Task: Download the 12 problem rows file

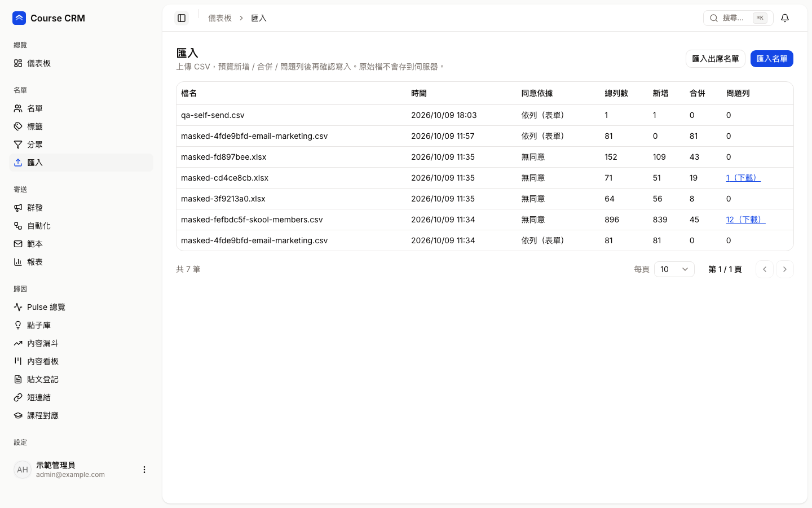Action: coord(745,220)
